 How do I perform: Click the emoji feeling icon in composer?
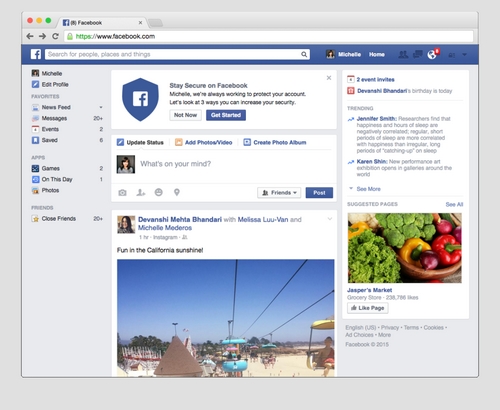pos(159,192)
